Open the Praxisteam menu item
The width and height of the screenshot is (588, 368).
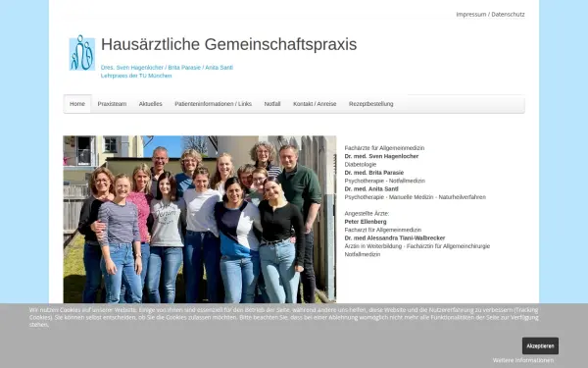[112, 104]
